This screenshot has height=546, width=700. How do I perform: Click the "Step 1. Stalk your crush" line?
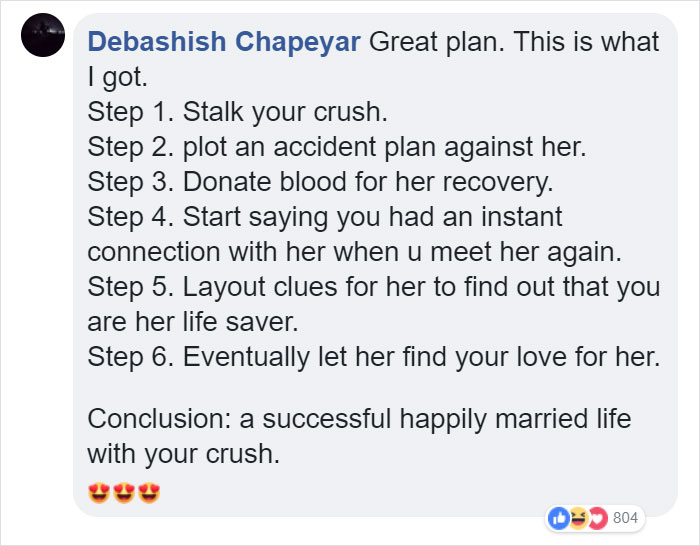(x=237, y=112)
